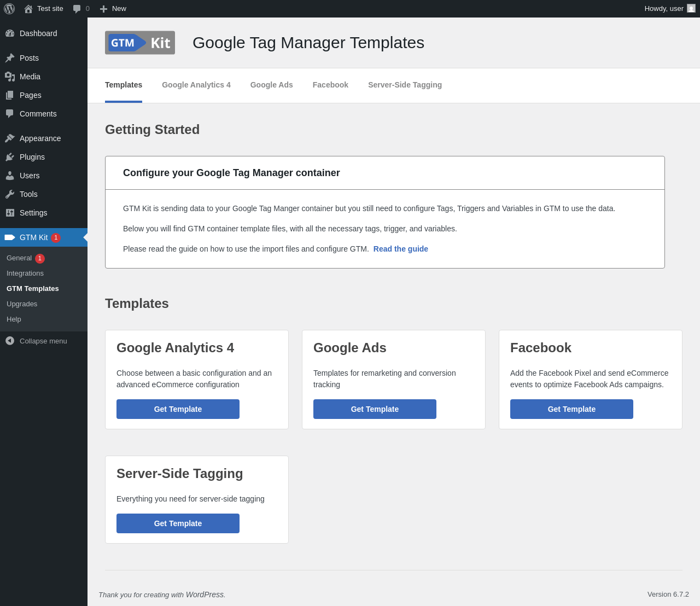Screen dimensions: 700x606
Task: Click Configure your Google Tag Manager container heading
Action: (231, 173)
